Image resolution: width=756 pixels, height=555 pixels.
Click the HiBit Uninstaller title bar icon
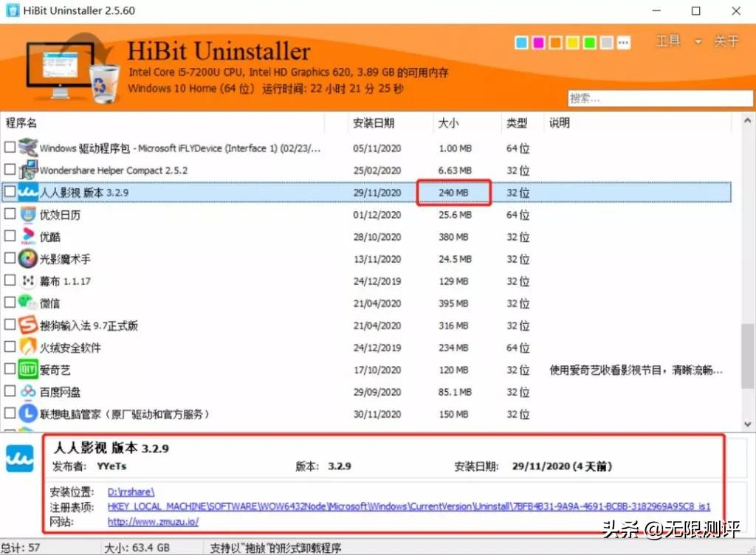pyautogui.click(x=13, y=10)
